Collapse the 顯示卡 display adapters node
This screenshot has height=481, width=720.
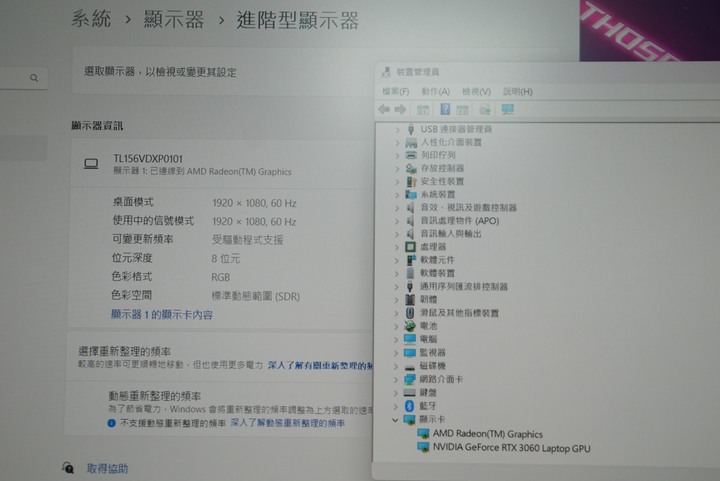(395, 420)
